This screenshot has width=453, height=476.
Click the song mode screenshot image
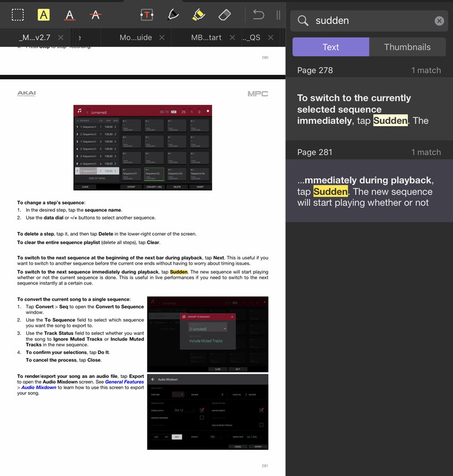(143, 148)
